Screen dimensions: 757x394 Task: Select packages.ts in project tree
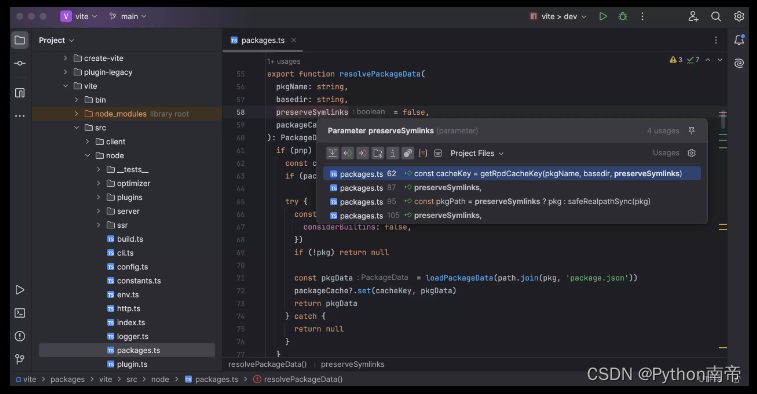coord(127,350)
